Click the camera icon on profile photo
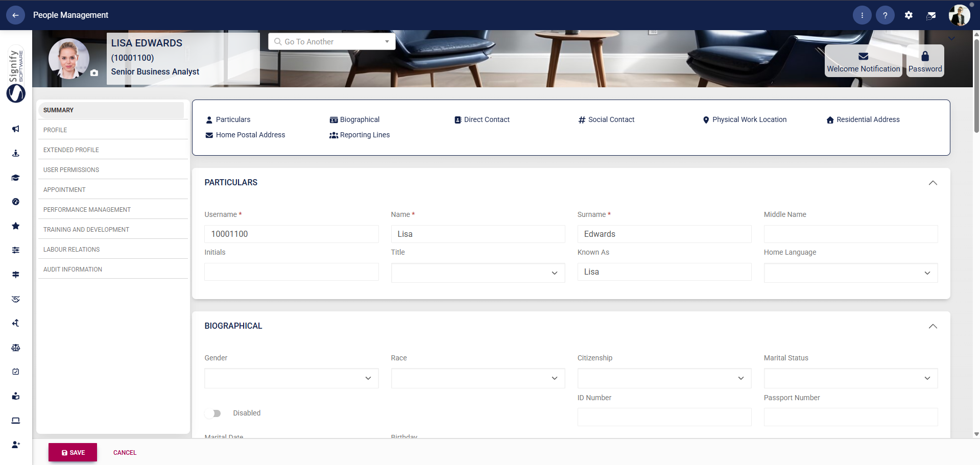The height and width of the screenshot is (465, 980). [94, 73]
